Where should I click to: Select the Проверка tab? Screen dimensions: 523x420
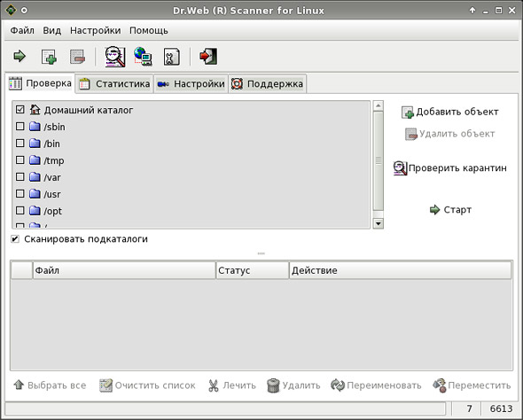click(x=41, y=83)
